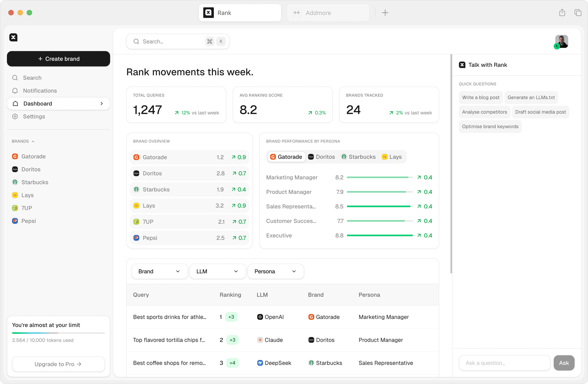Viewport: 588px width, 384px height.
Task: Click the tokens used progress bar
Action: [x=58, y=333]
